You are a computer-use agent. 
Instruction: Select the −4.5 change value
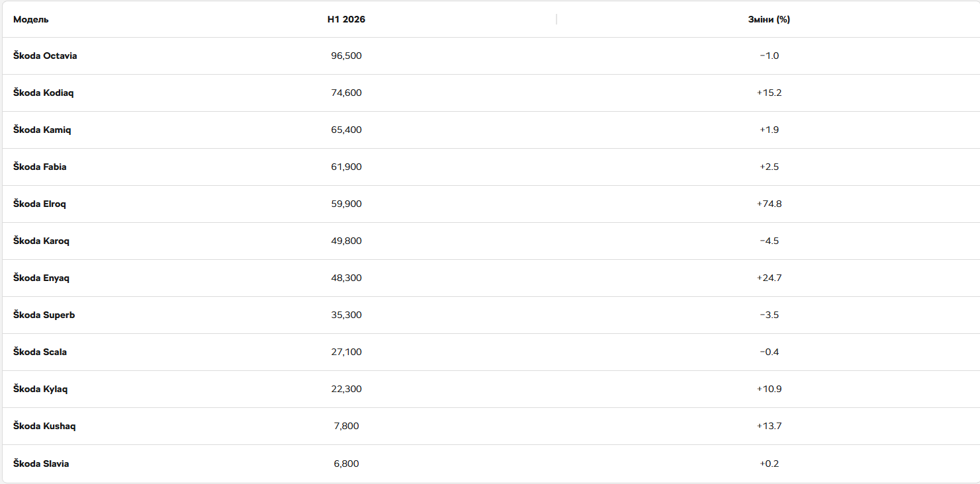(x=769, y=241)
